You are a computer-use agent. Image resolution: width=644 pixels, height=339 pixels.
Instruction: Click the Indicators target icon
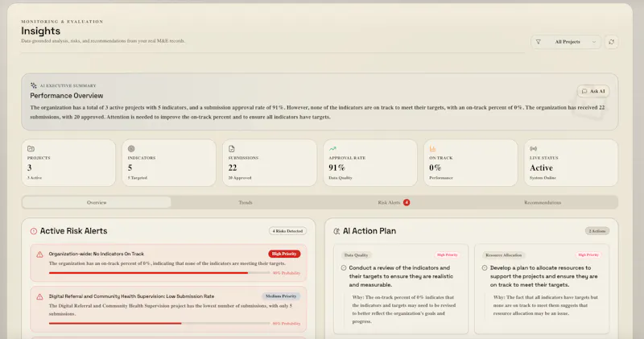tap(131, 149)
